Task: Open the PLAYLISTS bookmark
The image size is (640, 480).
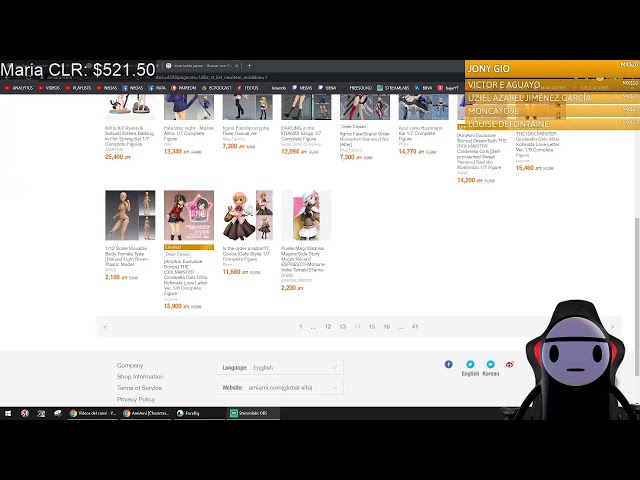Action: pyautogui.click(x=78, y=88)
